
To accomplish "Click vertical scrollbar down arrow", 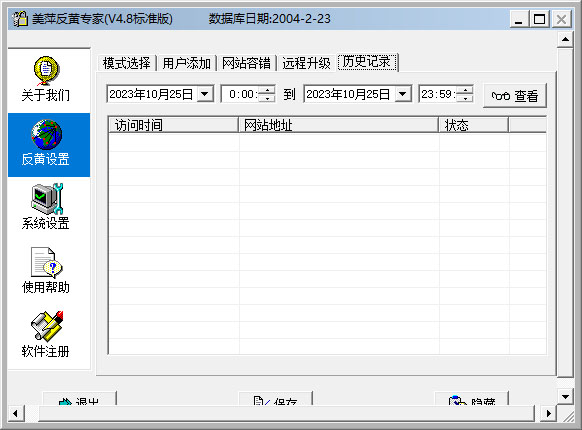I will 565,397.
